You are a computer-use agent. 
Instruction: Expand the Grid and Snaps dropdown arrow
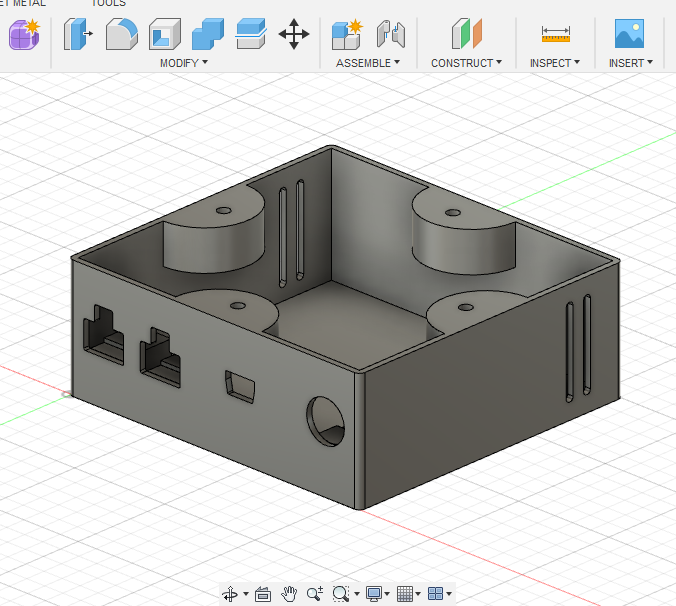418,594
